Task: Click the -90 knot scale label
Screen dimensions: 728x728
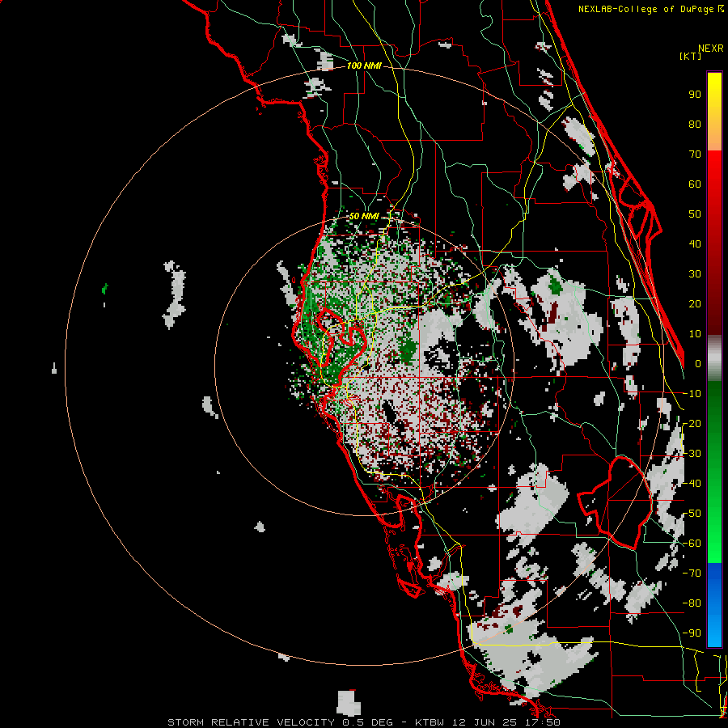Action: tap(692, 633)
